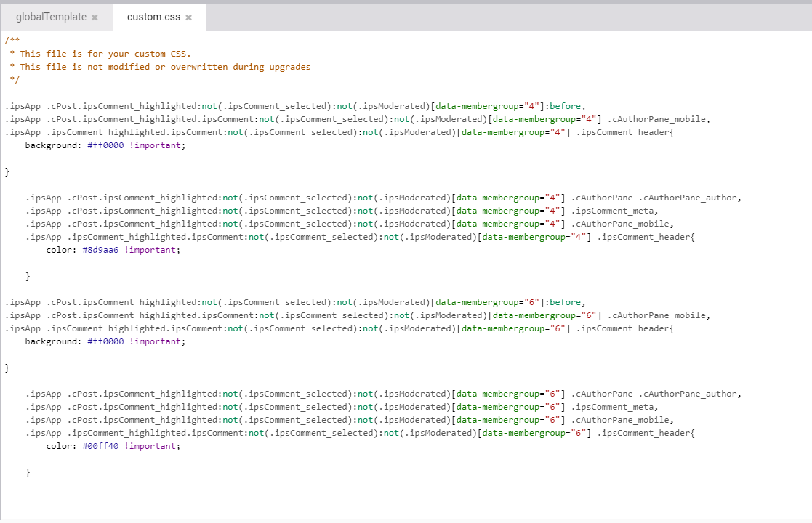Place cursor on the closing */ comment marker

tap(15, 80)
